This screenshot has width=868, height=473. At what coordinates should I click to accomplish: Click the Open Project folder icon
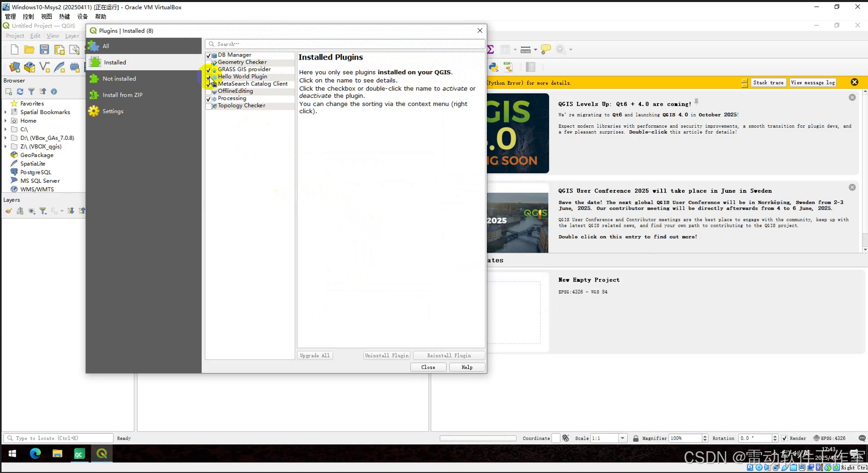29,49
